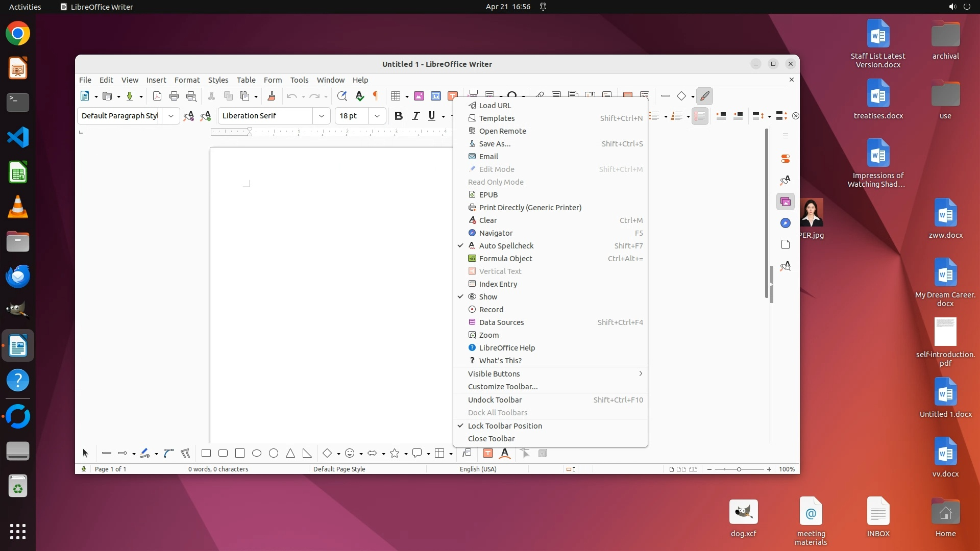This screenshot has width=980, height=551.
Task: Uncheck Auto Spellcheck in the menu
Action: [x=506, y=245]
